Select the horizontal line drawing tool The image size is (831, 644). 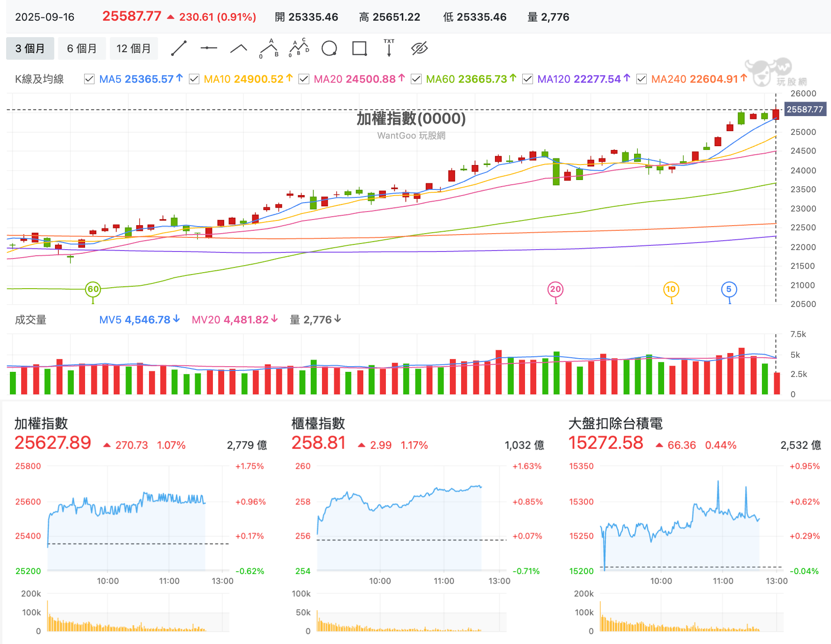[x=209, y=48]
